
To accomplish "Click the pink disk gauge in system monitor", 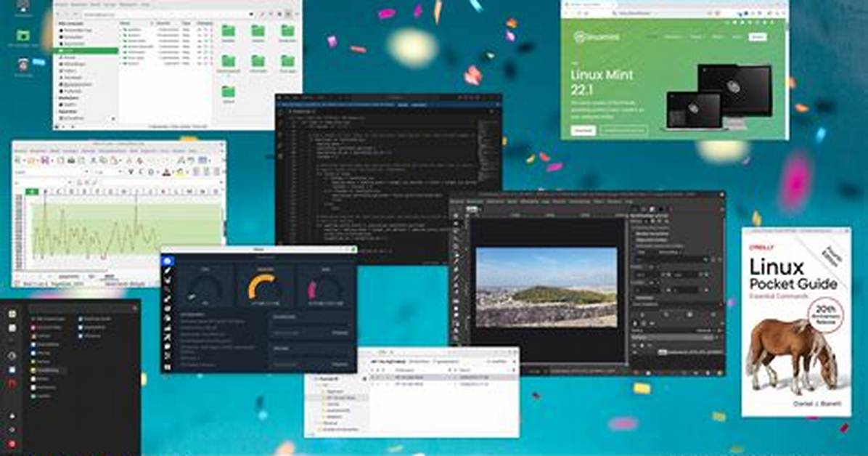I will click(x=325, y=288).
